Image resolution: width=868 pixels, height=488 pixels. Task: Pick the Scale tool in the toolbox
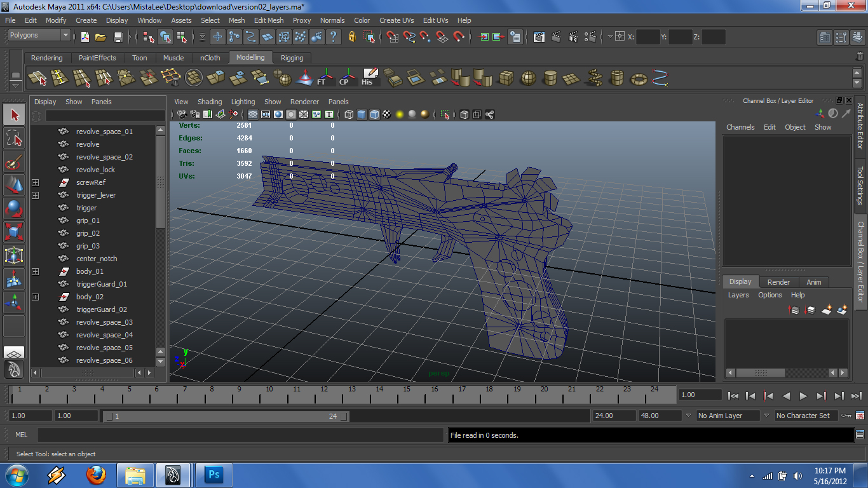click(14, 232)
